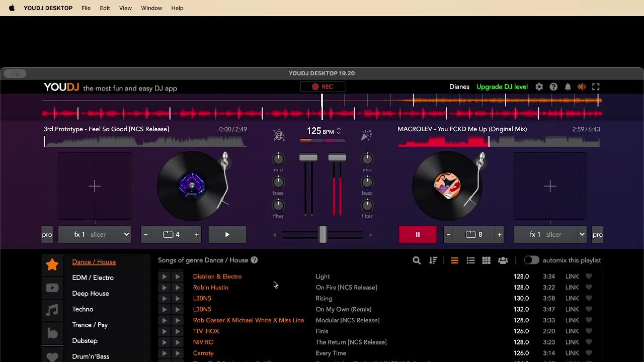644x362 pixels.
Task: Decrease left deck loop size with minus
Action: (146, 235)
